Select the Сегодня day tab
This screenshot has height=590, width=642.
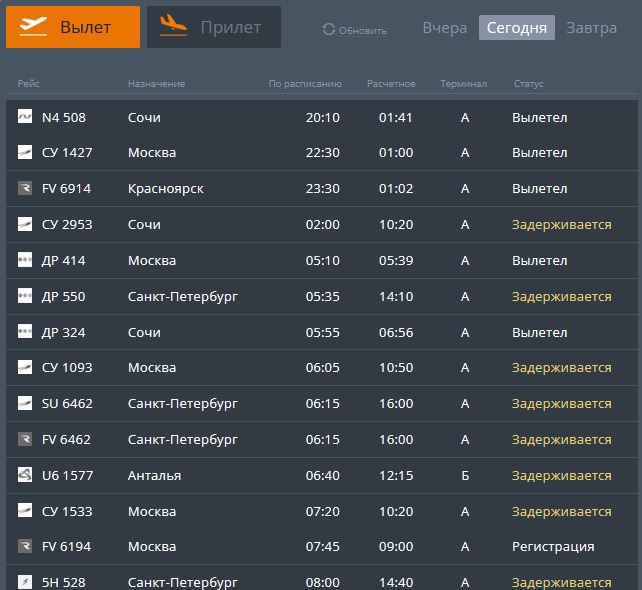pos(517,27)
